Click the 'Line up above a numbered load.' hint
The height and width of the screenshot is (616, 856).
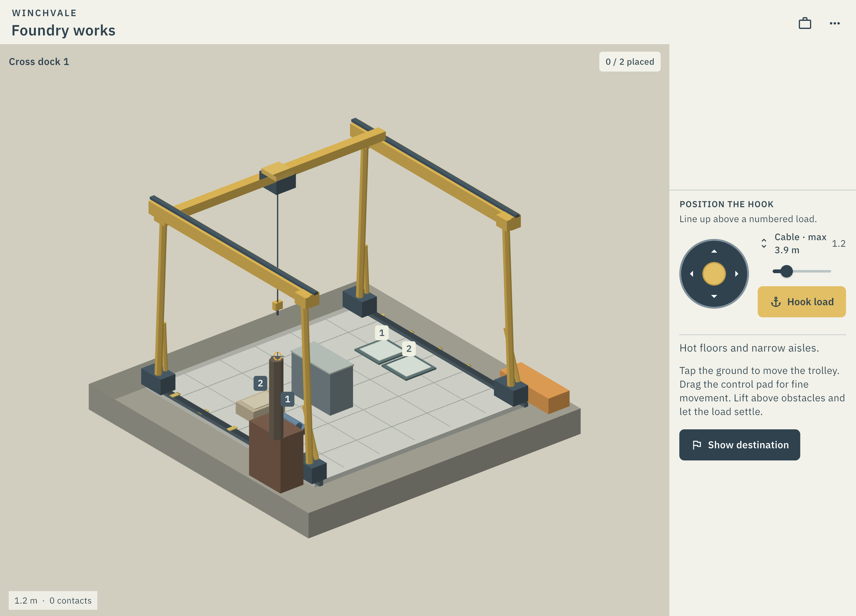pos(748,219)
